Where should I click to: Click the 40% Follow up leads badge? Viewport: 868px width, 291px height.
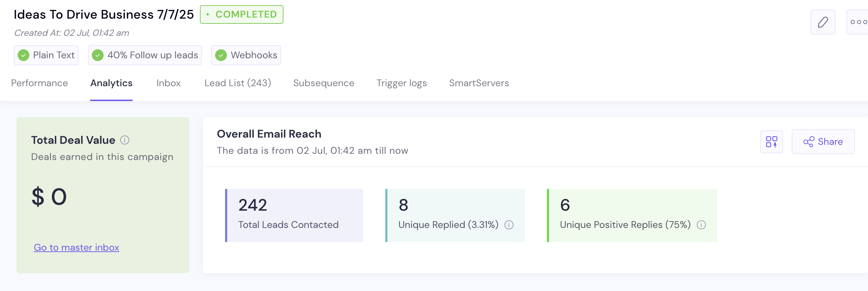(x=145, y=55)
